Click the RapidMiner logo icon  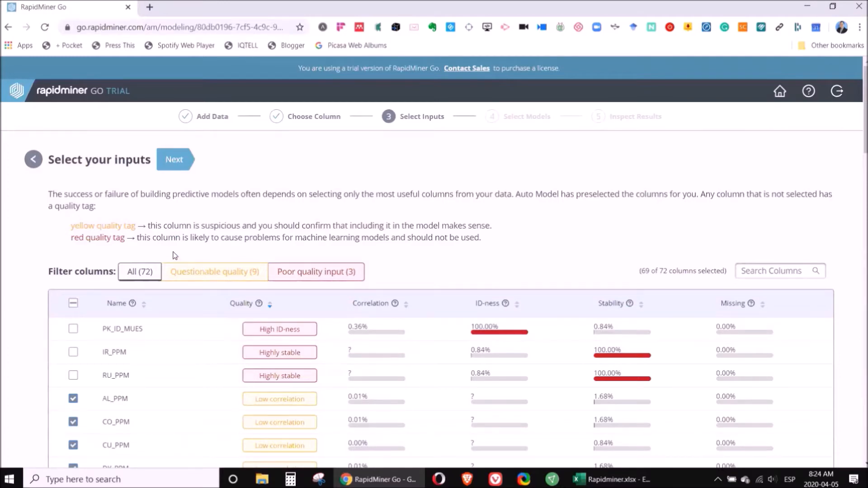(x=17, y=90)
